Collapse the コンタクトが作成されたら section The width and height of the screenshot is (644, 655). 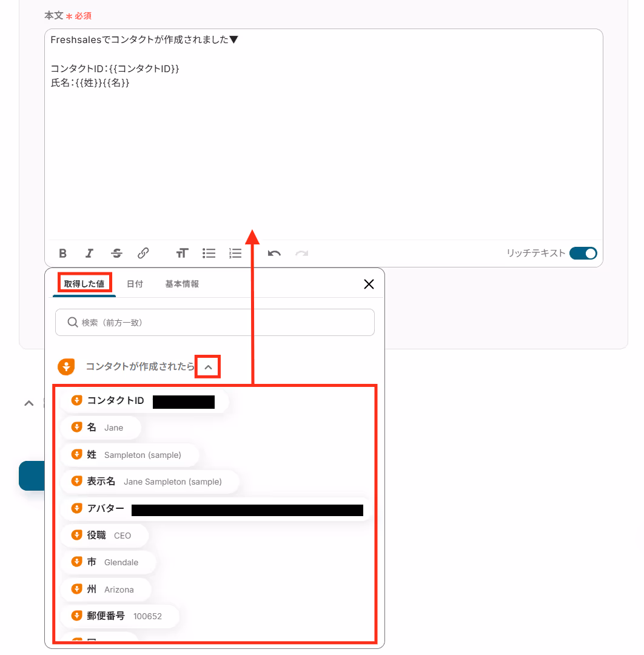[x=208, y=367]
